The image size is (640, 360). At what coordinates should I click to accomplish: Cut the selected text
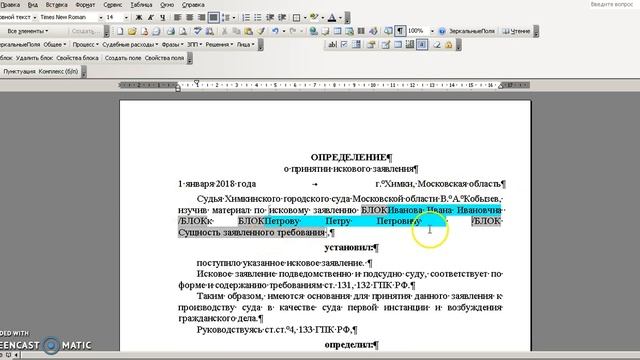click(224, 31)
